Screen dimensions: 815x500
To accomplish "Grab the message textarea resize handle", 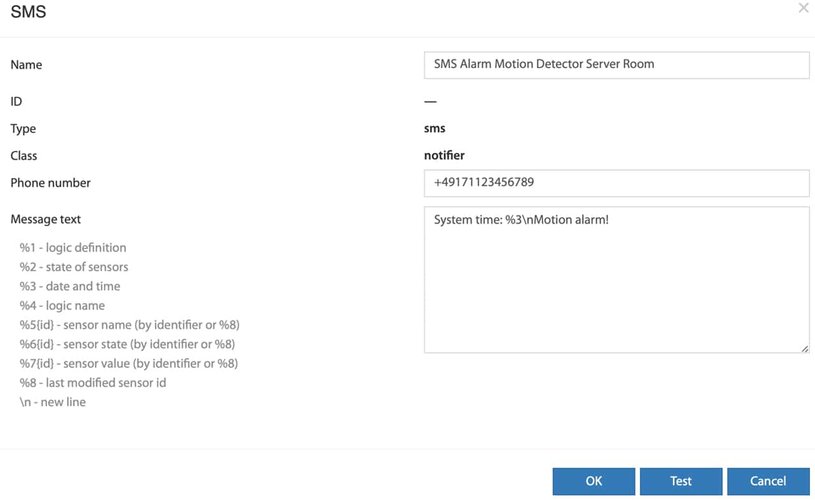I will click(805, 349).
